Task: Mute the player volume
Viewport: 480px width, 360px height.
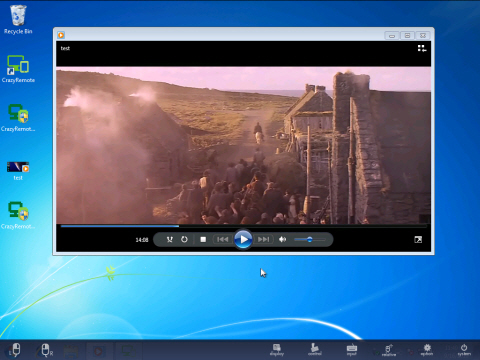Action: pos(283,239)
